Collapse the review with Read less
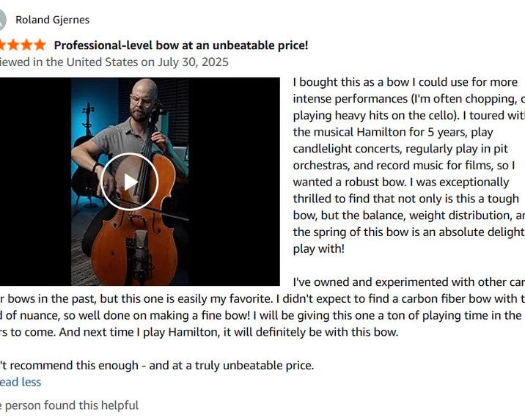The width and height of the screenshot is (525, 420). pos(21,382)
